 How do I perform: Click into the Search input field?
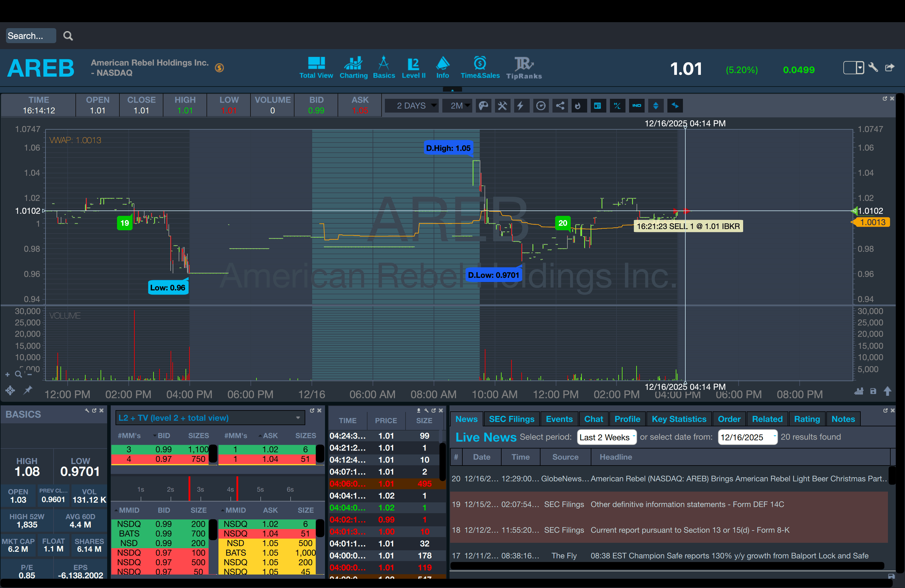pos(31,36)
